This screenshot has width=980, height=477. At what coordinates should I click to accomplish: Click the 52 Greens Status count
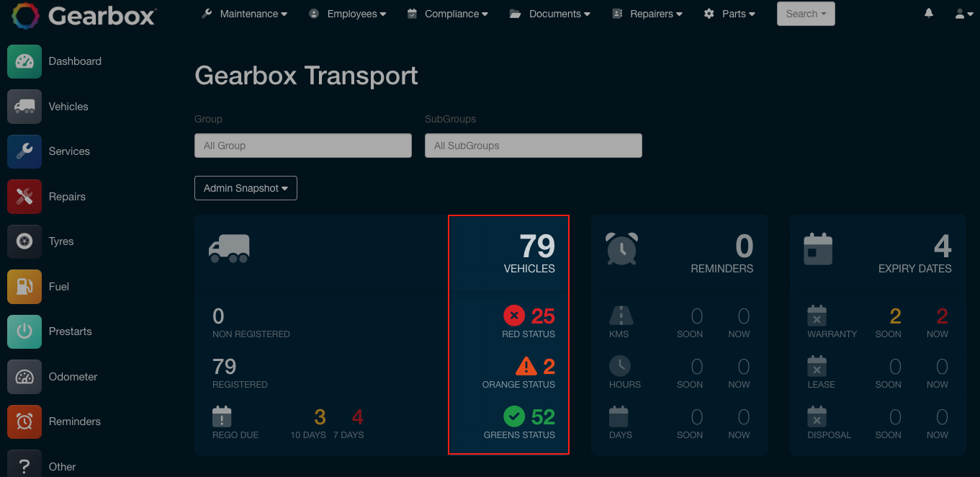click(542, 416)
